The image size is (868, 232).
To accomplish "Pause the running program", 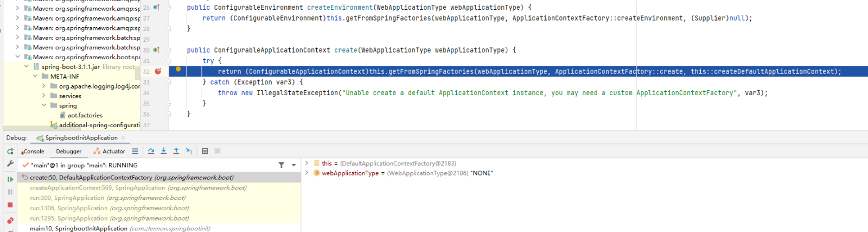I will point(10,192).
